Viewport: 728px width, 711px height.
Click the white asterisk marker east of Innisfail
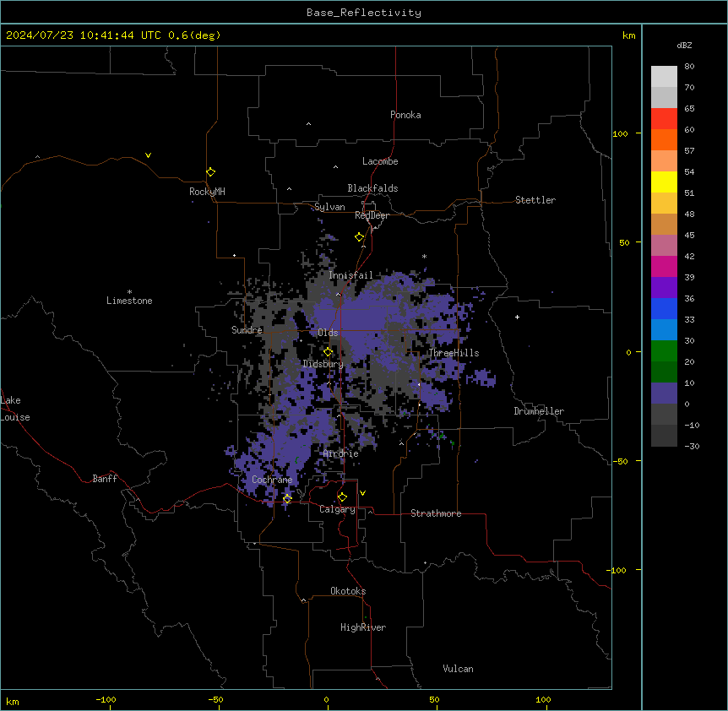point(424,256)
